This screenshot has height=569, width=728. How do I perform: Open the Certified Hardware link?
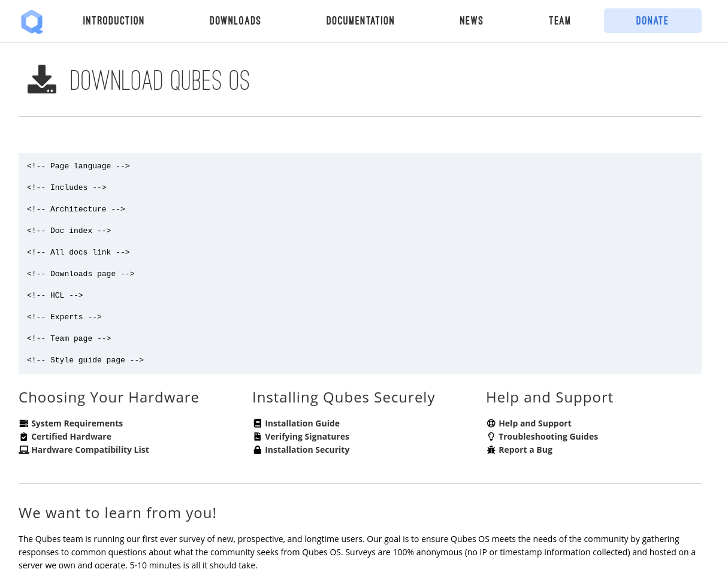click(71, 437)
